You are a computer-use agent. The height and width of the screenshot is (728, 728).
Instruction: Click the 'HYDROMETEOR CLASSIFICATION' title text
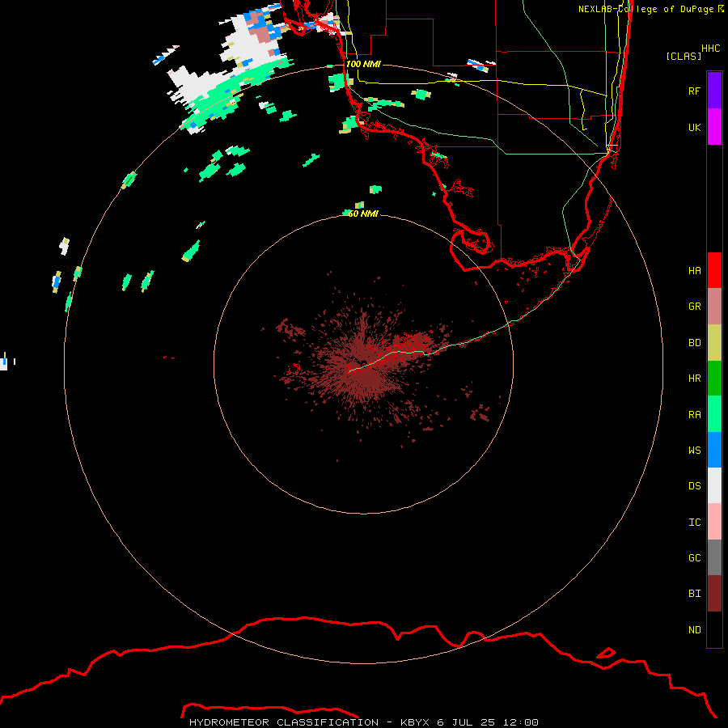tap(284, 722)
